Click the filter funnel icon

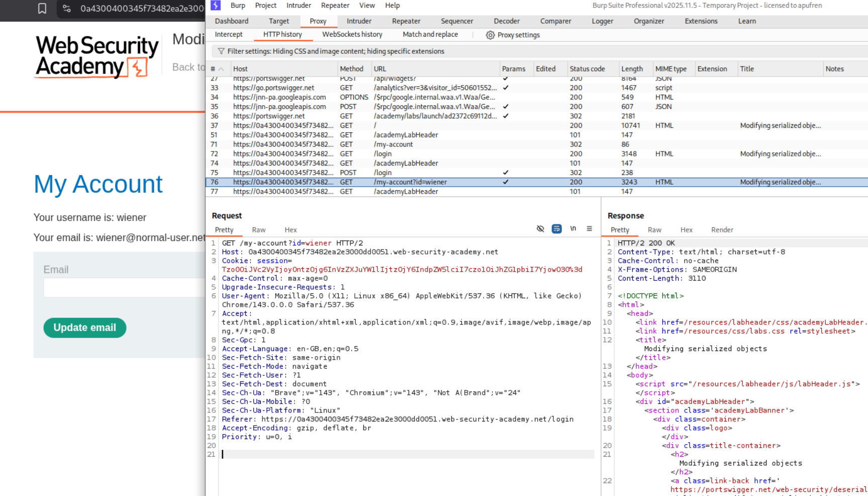[x=221, y=51]
